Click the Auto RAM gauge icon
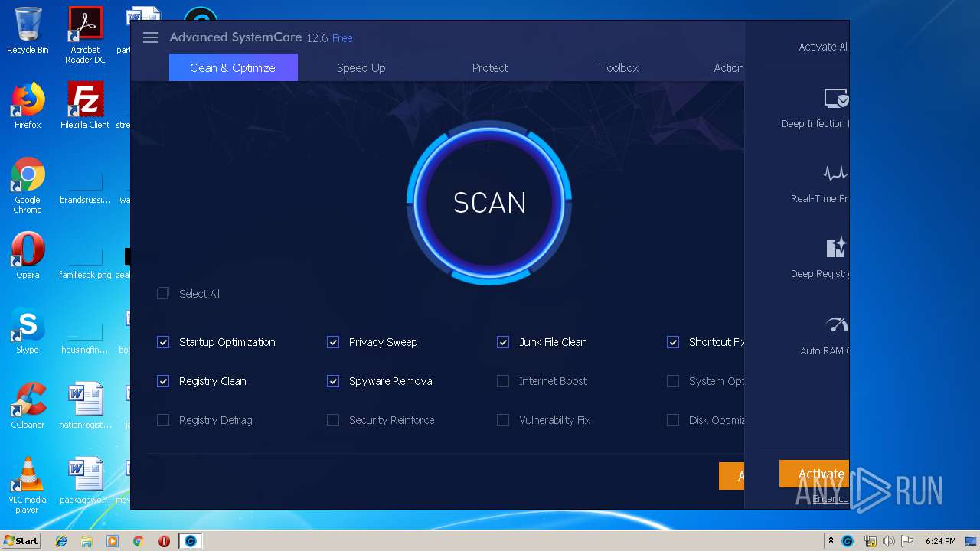 pos(836,324)
